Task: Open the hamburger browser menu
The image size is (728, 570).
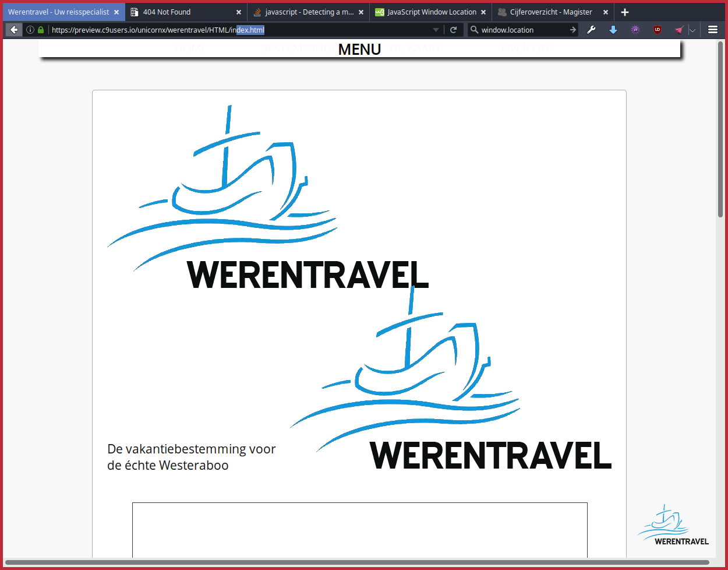Action: tap(713, 30)
